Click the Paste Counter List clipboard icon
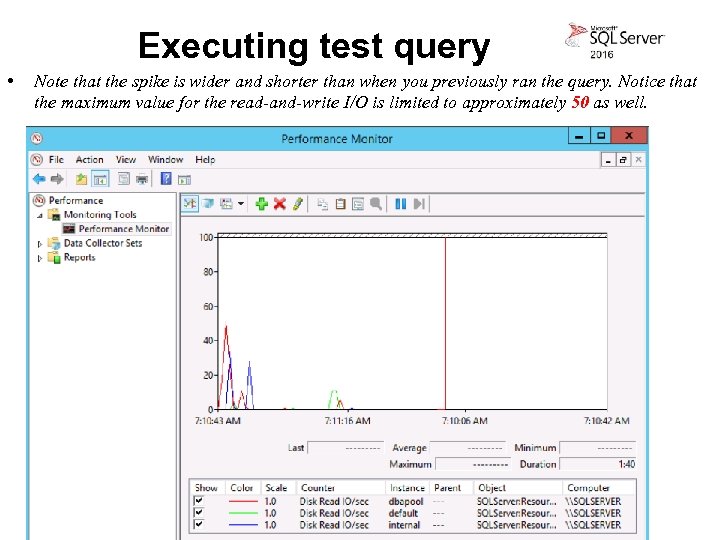This screenshot has width=720, height=540. coord(340,204)
